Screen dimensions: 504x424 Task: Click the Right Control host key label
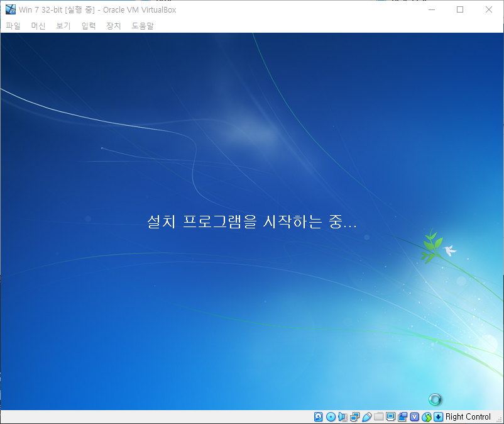click(468, 417)
